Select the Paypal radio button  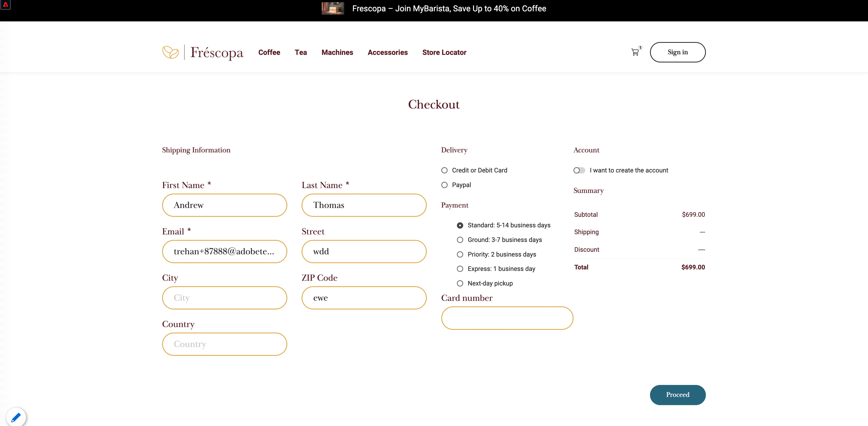point(444,185)
